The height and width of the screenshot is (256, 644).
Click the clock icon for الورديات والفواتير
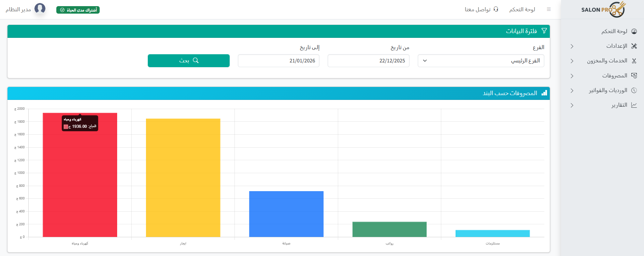pyautogui.click(x=634, y=90)
